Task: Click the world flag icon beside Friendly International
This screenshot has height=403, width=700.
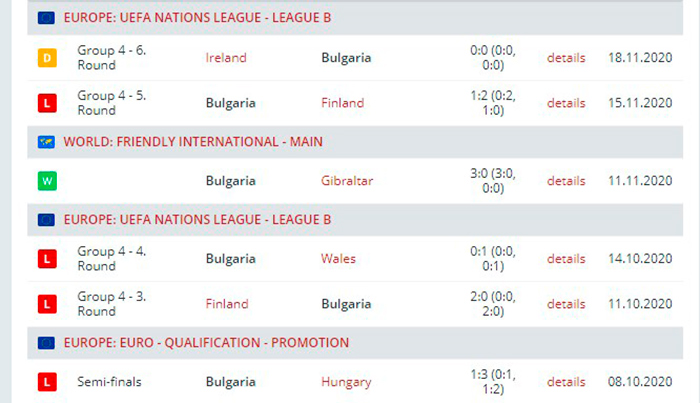Action: 46,142
